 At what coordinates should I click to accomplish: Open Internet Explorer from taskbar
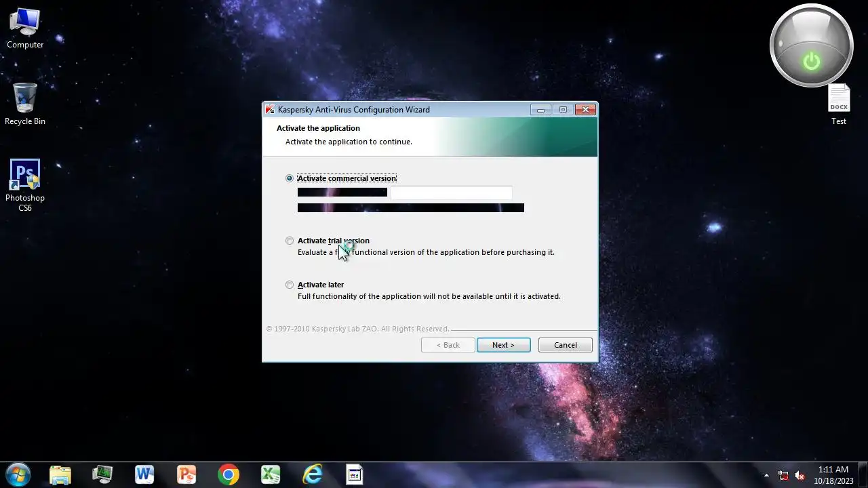tap(313, 474)
